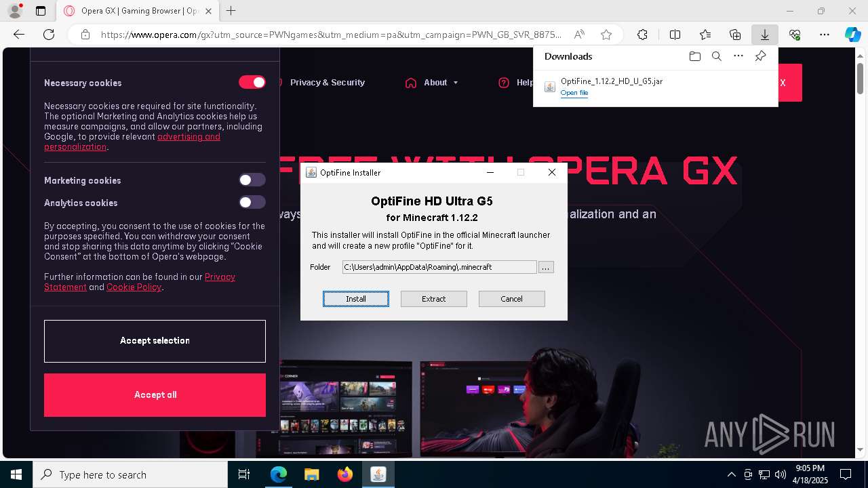Add this page to favorites
This screenshot has height=488, width=868.
606,35
